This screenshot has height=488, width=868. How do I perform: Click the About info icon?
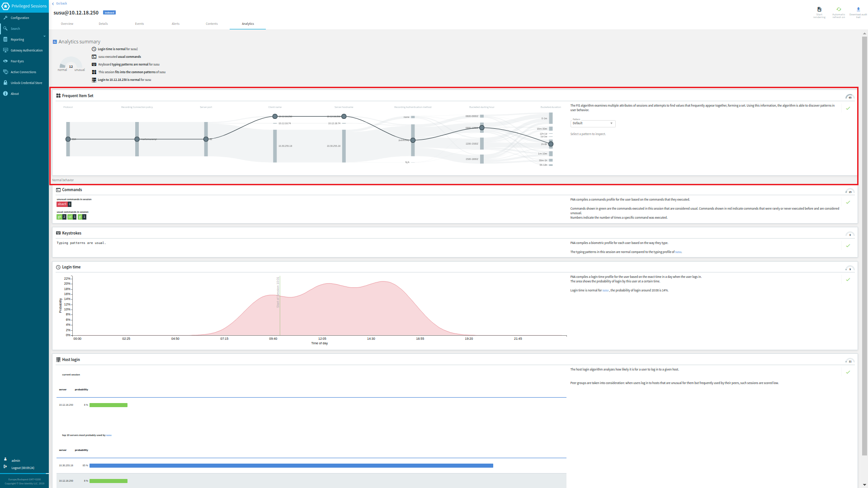click(5, 94)
